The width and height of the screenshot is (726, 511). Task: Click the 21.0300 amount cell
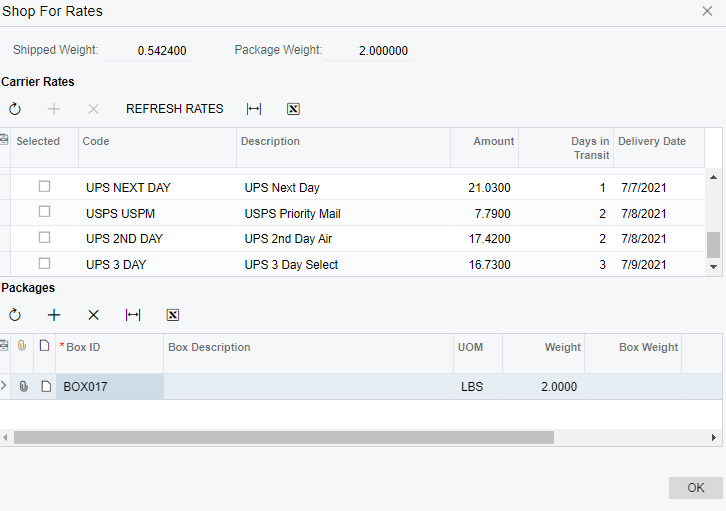pyautogui.click(x=484, y=187)
